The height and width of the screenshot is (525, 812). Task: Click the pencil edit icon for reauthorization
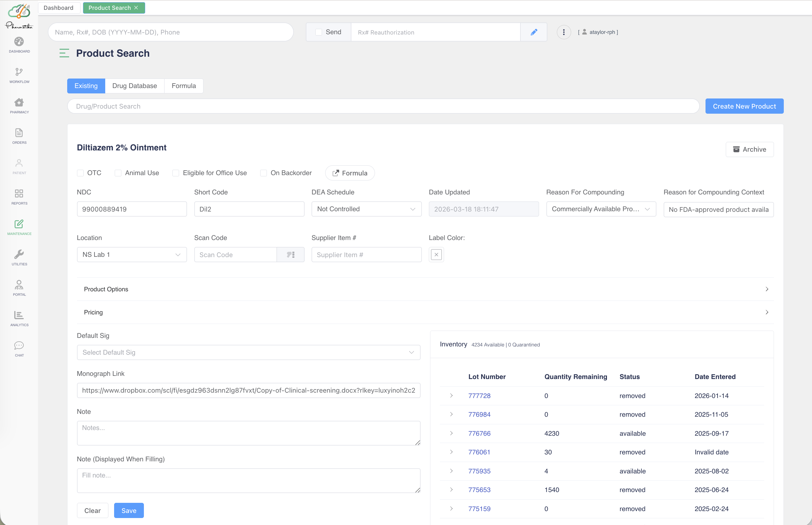tap(534, 32)
